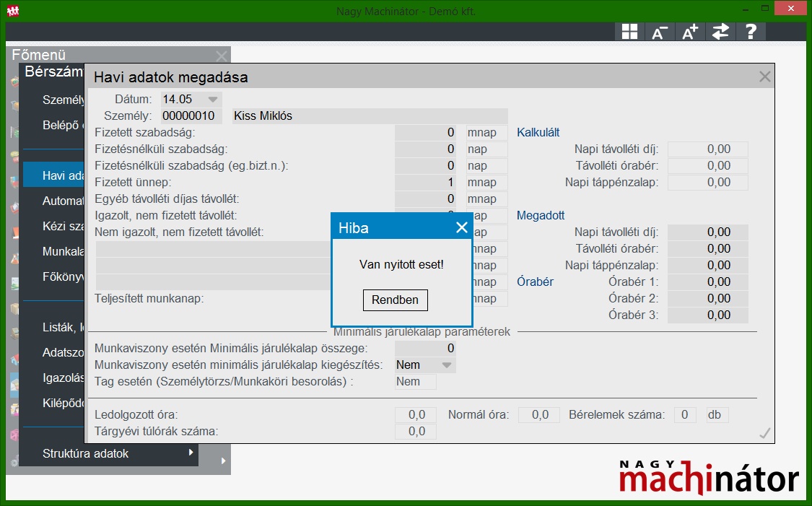812x506 pixels.
Task: Click the Órabér 3 value field
Action: click(708, 315)
